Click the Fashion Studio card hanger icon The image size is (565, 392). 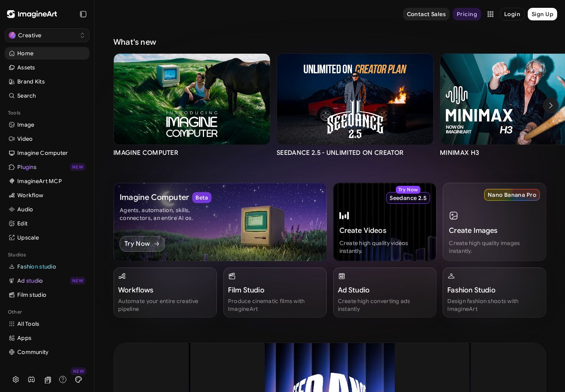pos(451,276)
